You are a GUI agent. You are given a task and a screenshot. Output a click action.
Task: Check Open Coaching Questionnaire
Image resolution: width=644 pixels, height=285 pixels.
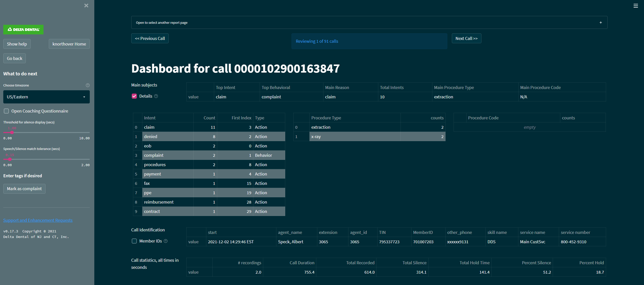(7, 111)
